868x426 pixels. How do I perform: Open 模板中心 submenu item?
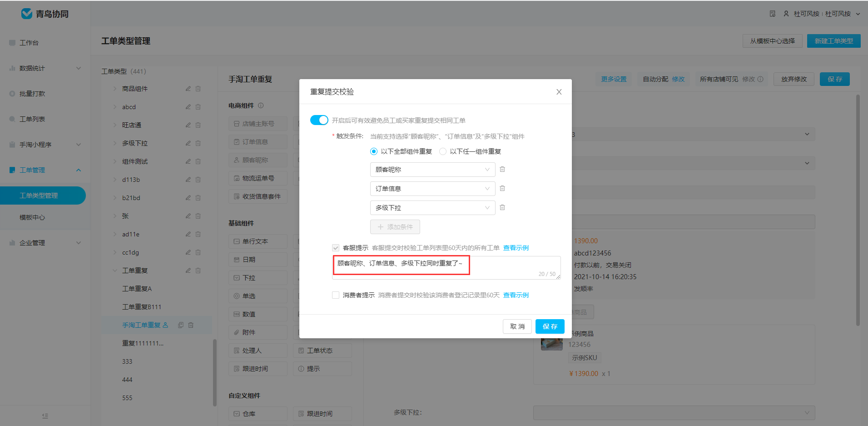(x=32, y=217)
